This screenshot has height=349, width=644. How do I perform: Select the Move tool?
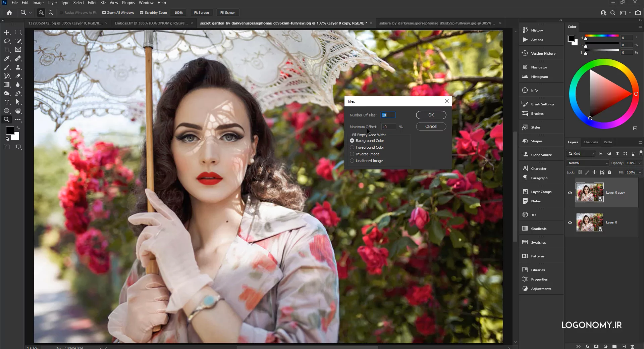pos(7,32)
